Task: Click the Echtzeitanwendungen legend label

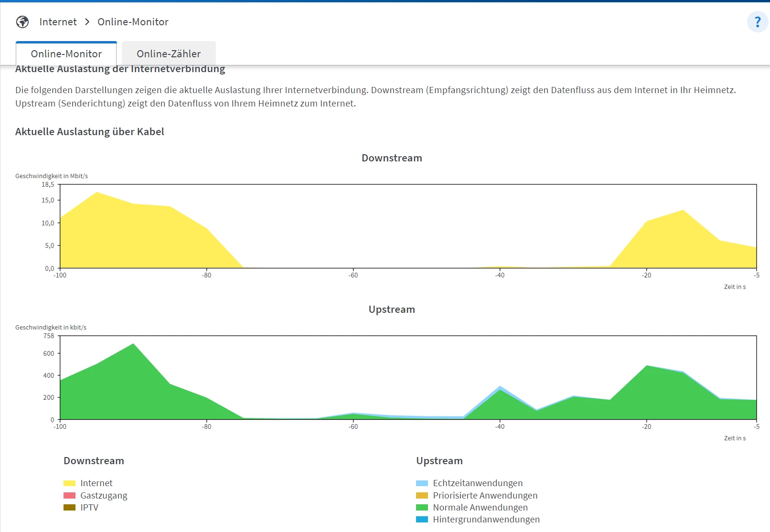Action: click(x=478, y=483)
